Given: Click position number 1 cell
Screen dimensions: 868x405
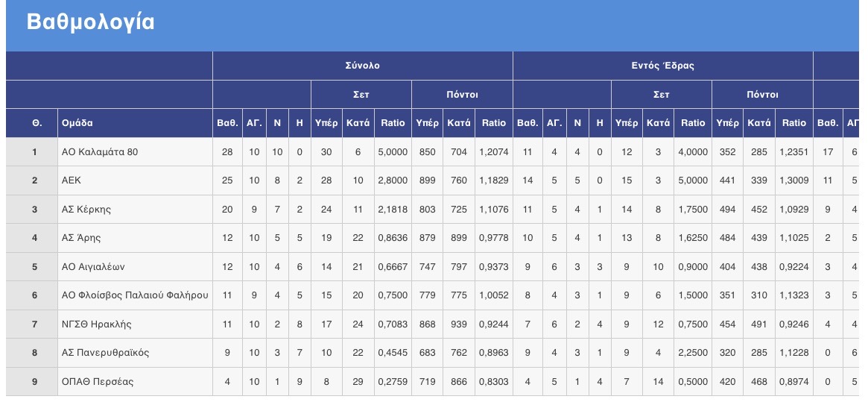Looking at the screenshot, I should (x=34, y=152).
